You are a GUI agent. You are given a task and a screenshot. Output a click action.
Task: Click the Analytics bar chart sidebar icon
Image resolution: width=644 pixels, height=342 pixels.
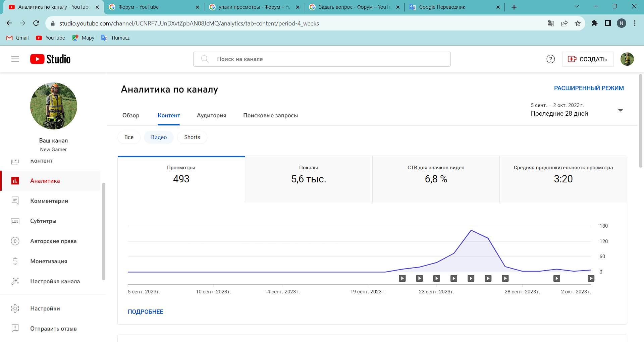(15, 181)
